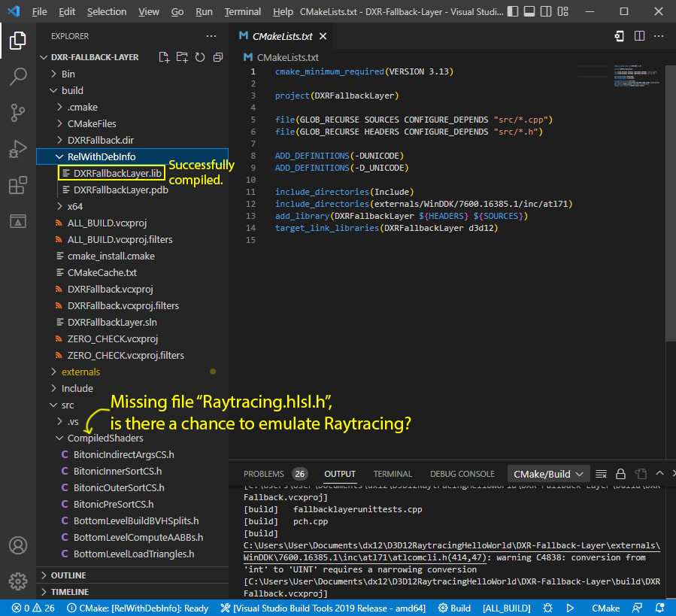The height and width of the screenshot is (616, 676).
Task: Switch to the DEBUG CONSOLE tab
Action: pyautogui.click(x=462, y=474)
